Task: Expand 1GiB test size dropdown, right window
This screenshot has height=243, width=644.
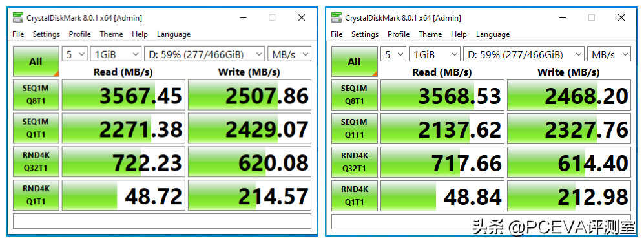Action: point(435,54)
